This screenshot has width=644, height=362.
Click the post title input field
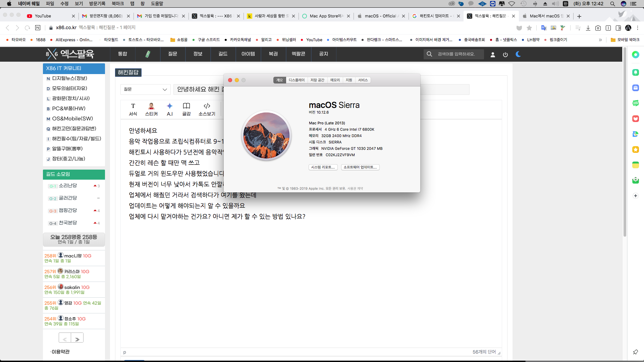pyautogui.click(x=321, y=89)
